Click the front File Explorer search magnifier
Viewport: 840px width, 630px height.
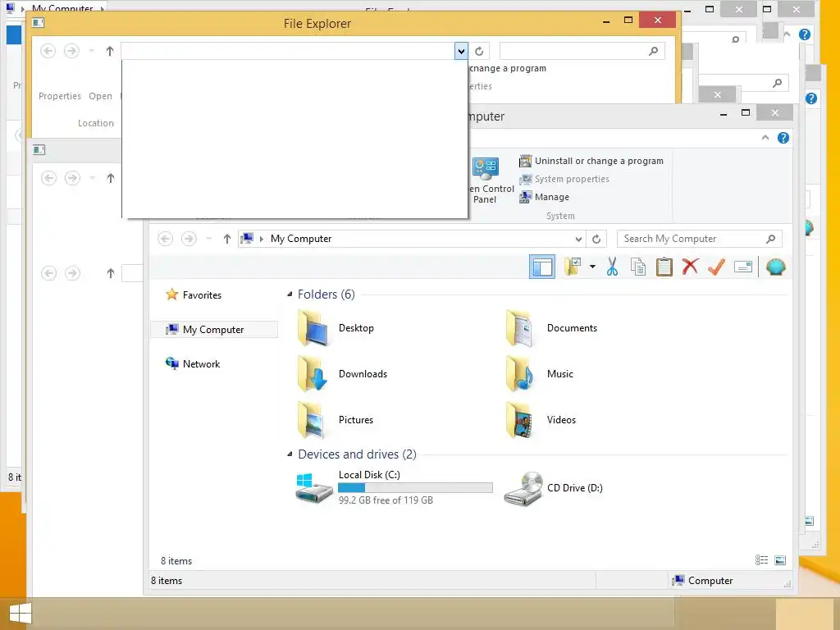point(653,51)
